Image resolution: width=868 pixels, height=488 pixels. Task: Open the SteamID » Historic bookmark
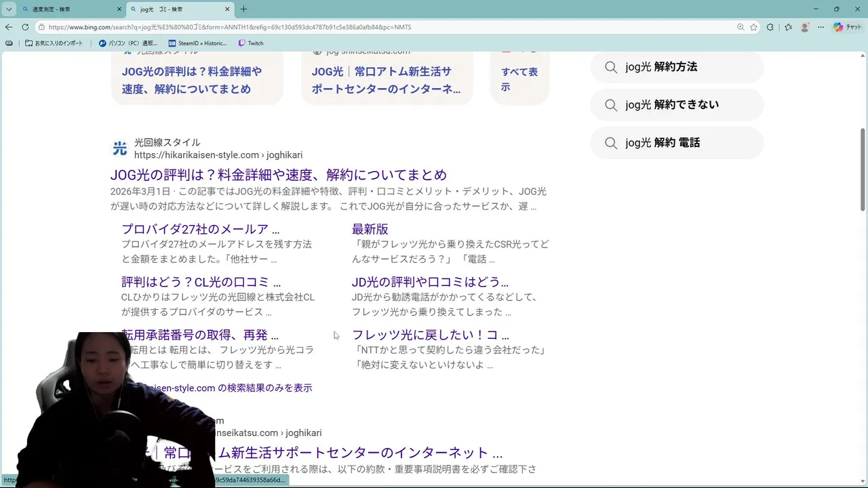point(198,43)
